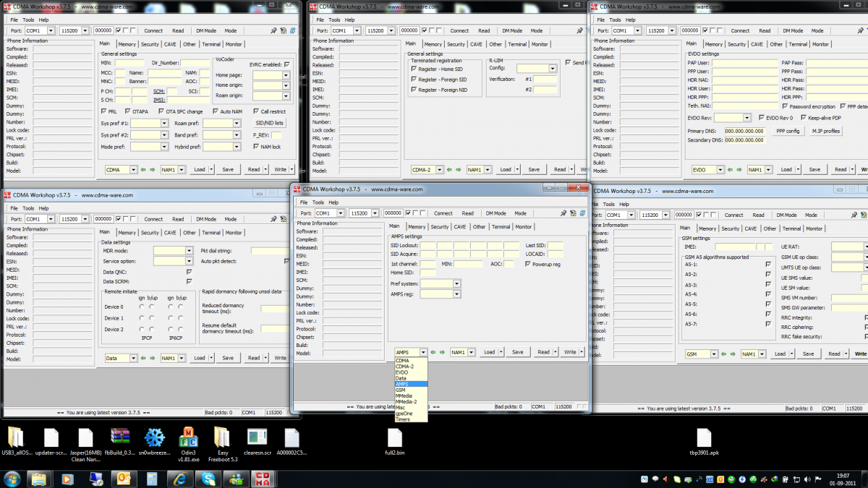Uncheck the Call restrict checkbox
This screenshot has width=868, height=488.
tap(256, 111)
